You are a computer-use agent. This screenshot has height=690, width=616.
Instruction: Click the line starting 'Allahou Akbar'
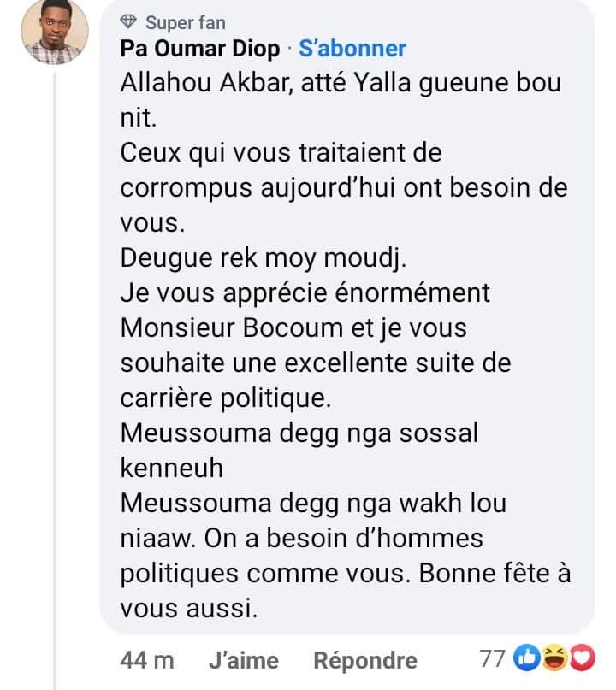(x=341, y=83)
